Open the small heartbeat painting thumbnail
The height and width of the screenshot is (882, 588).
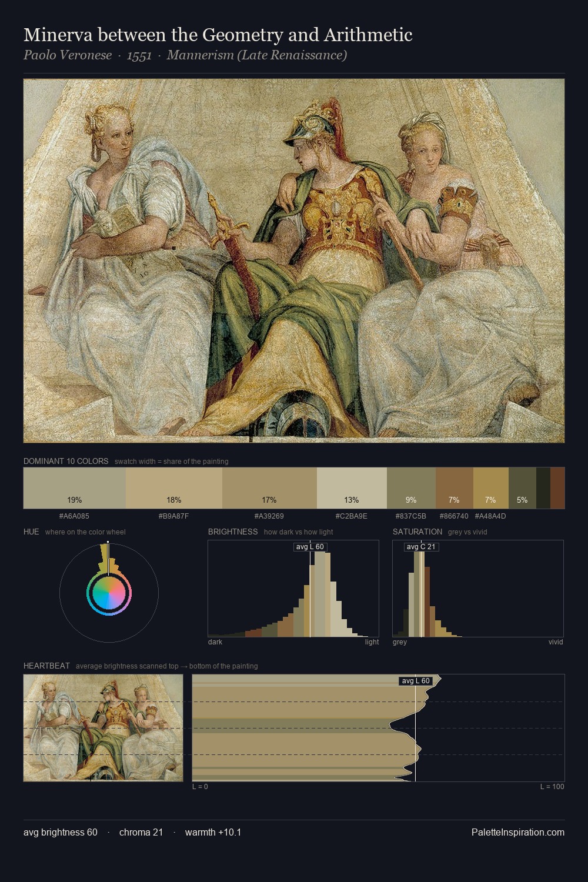click(x=103, y=727)
